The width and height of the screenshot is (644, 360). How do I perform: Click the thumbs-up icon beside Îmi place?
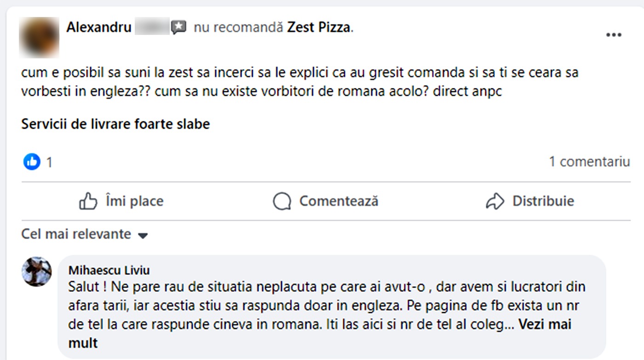click(x=88, y=201)
